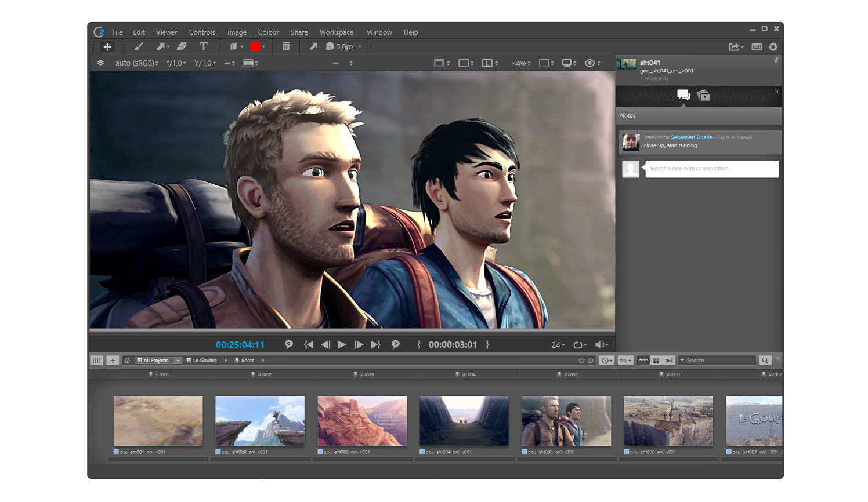Image resolution: width=868 pixels, height=502 pixels.
Task: Open thumbnail gou_sht002_onl_v001
Action: (x=260, y=421)
